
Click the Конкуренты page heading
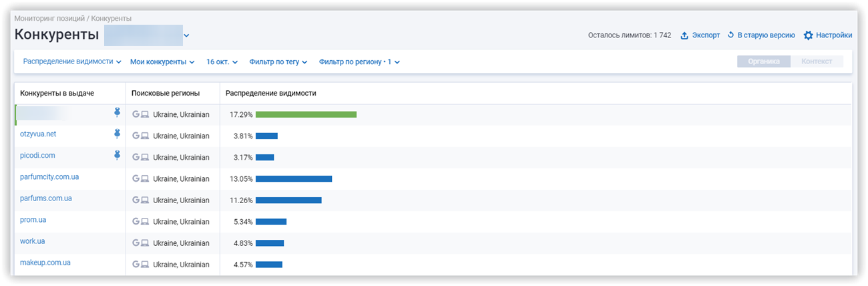coord(57,34)
